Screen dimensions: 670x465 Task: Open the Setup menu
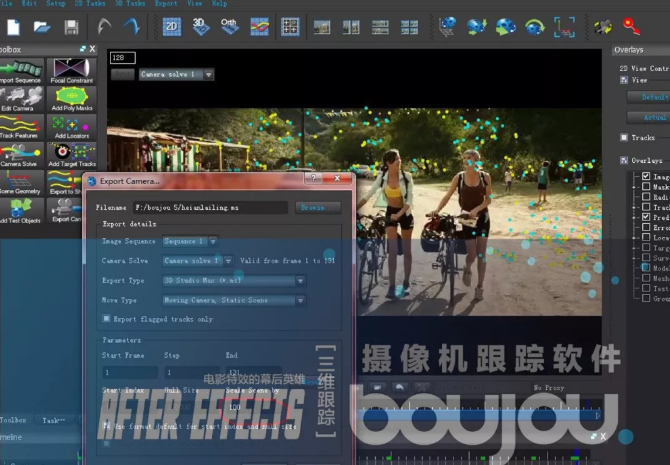click(56, 3)
